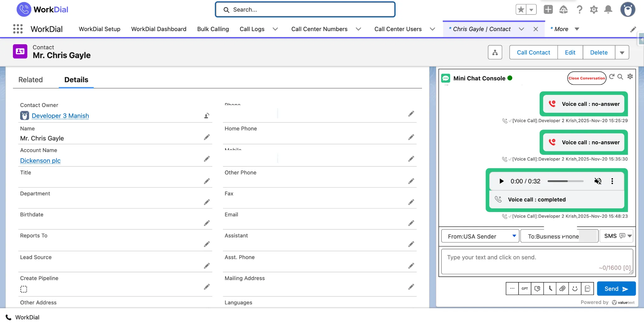This screenshot has height=326, width=644.
Task: Open Mini Chat Console settings gear
Action: pyautogui.click(x=630, y=76)
